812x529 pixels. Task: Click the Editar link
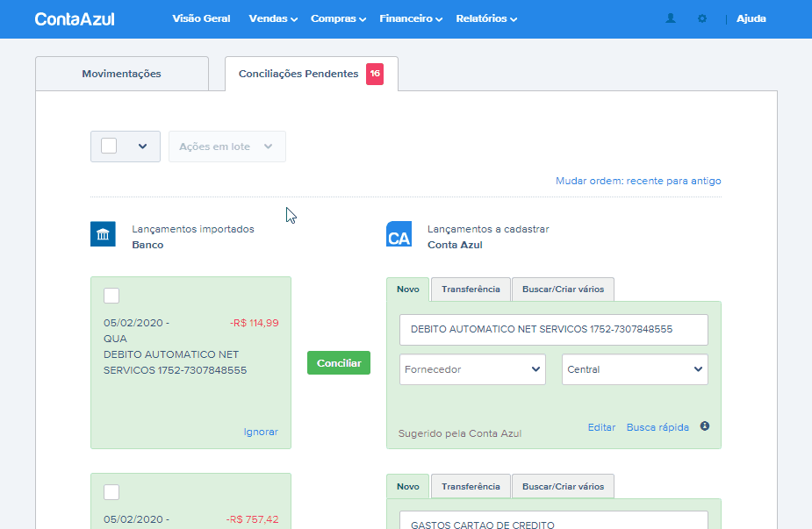pyautogui.click(x=601, y=427)
